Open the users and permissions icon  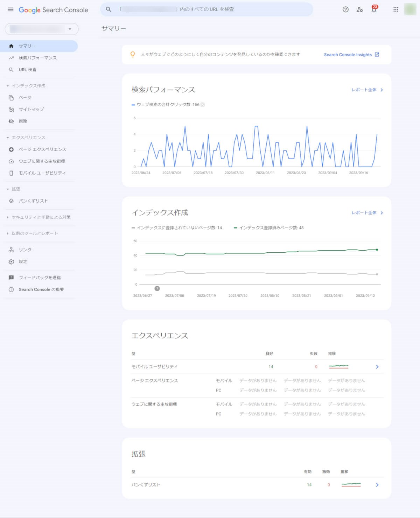coord(359,9)
